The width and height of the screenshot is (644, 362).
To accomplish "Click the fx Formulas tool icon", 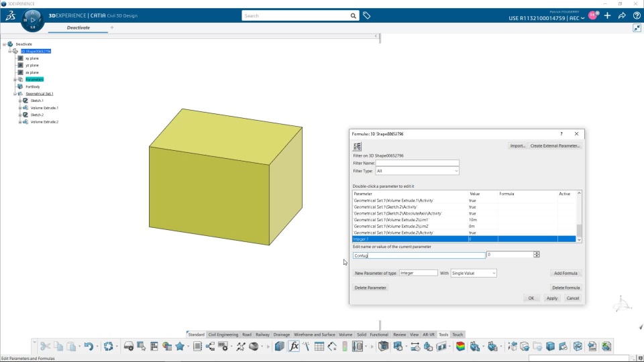I will pos(294,347).
